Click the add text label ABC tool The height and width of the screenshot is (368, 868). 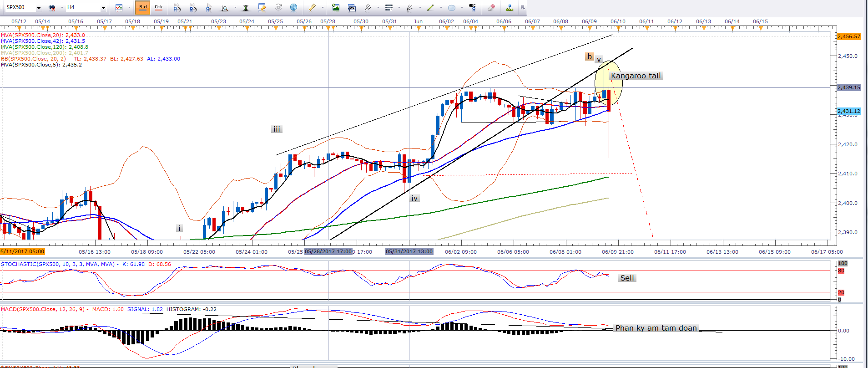point(472,7)
